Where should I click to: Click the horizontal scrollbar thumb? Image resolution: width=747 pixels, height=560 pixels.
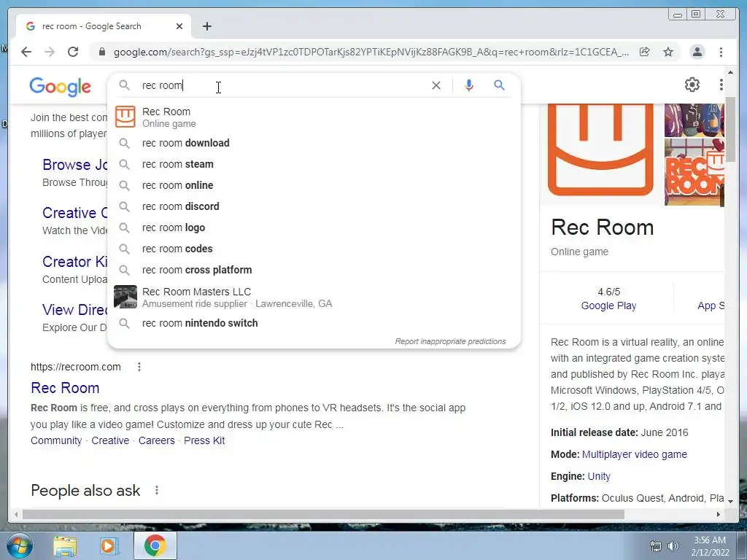tap(323, 514)
